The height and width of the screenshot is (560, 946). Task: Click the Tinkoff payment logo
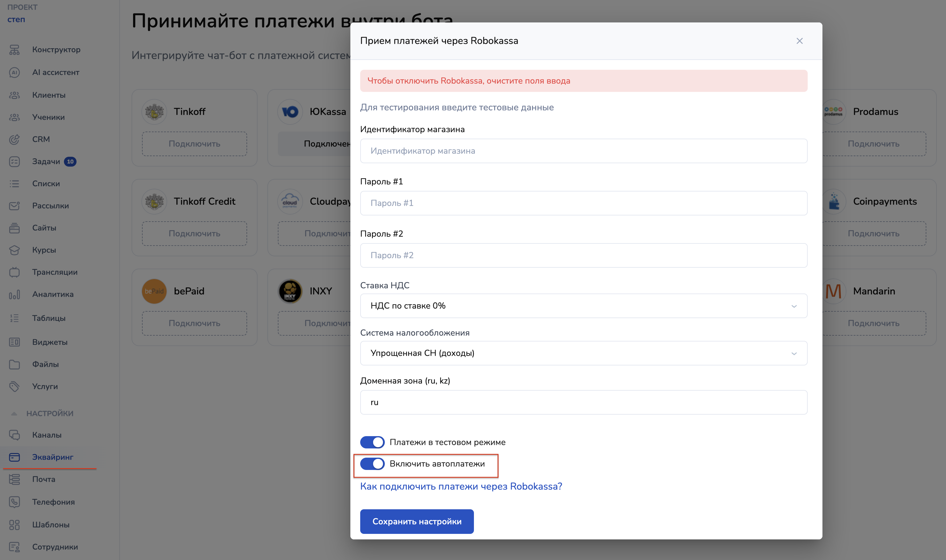point(154,112)
